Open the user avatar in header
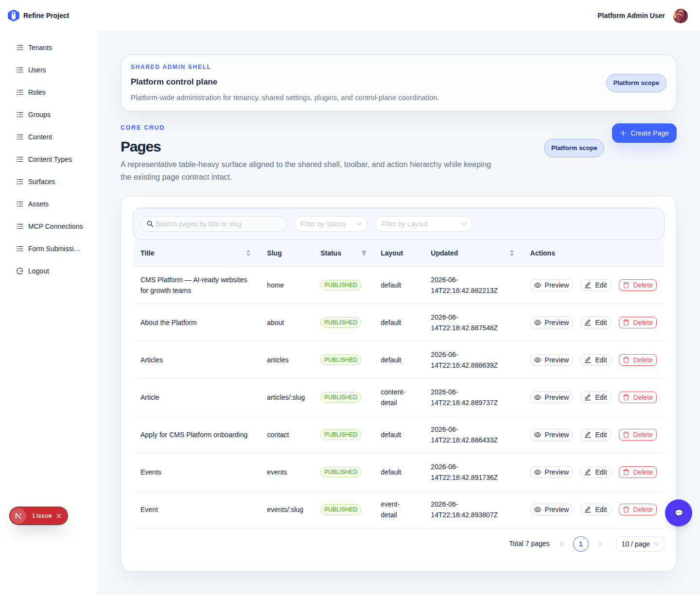The width and height of the screenshot is (700, 595). (681, 16)
